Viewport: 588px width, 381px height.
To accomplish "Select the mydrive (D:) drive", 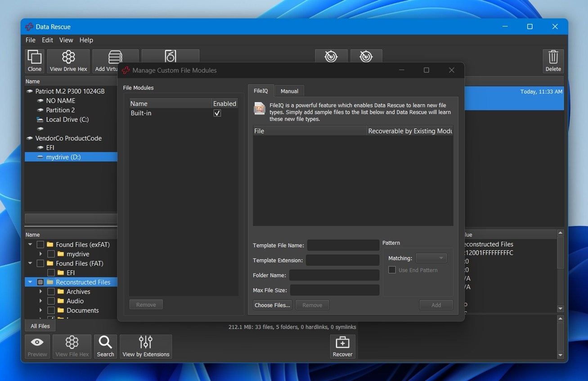I will (63, 157).
